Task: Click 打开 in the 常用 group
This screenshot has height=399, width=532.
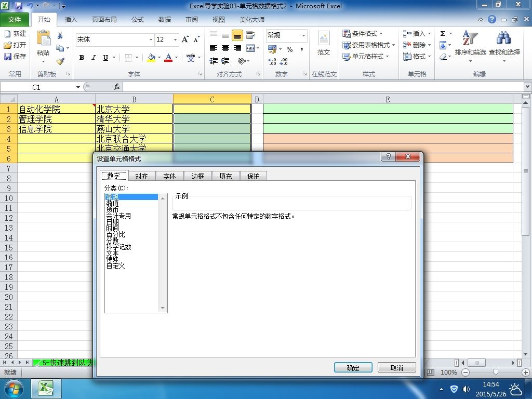Action: 15,45
